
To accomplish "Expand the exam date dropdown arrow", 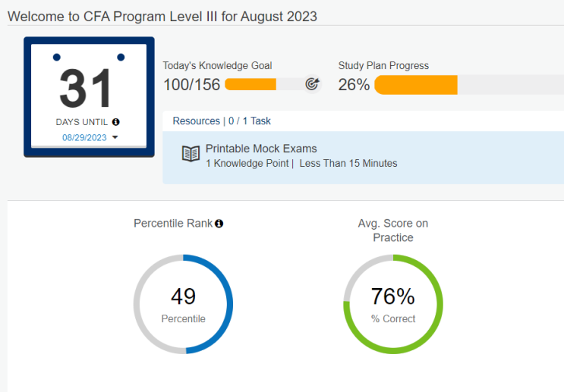I will 115,138.
